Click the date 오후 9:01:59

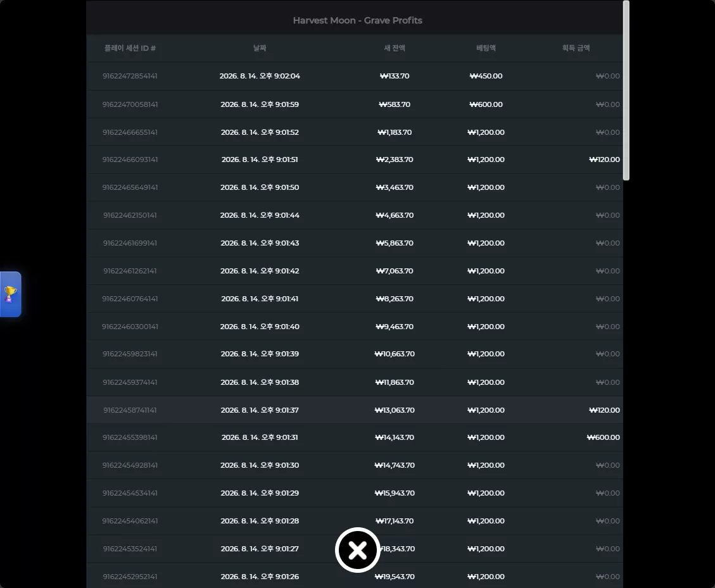pos(260,104)
